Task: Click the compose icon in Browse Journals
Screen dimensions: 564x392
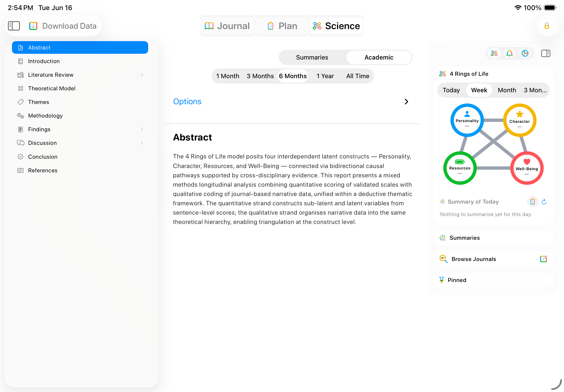Action: [x=543, y=259]
